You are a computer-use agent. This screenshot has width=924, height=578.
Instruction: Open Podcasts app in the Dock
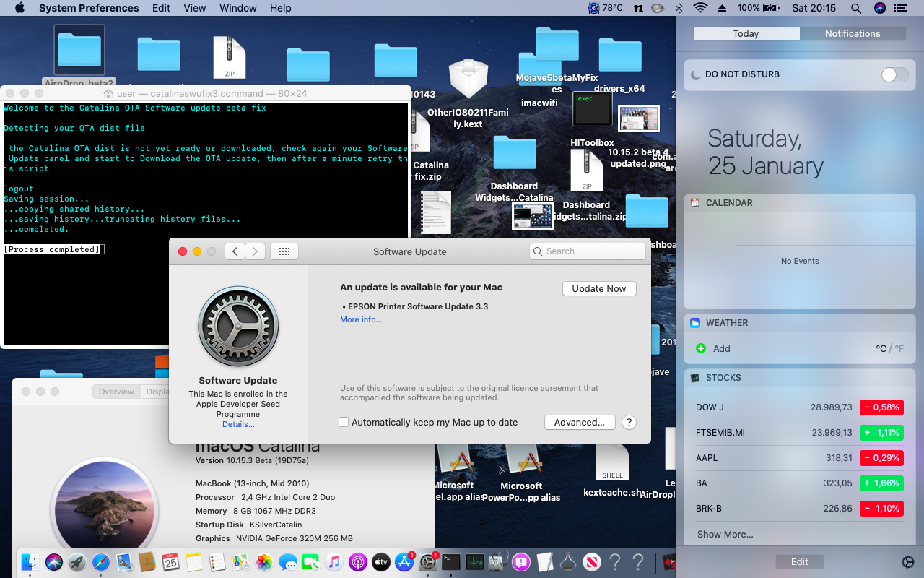tap(357, 562)
